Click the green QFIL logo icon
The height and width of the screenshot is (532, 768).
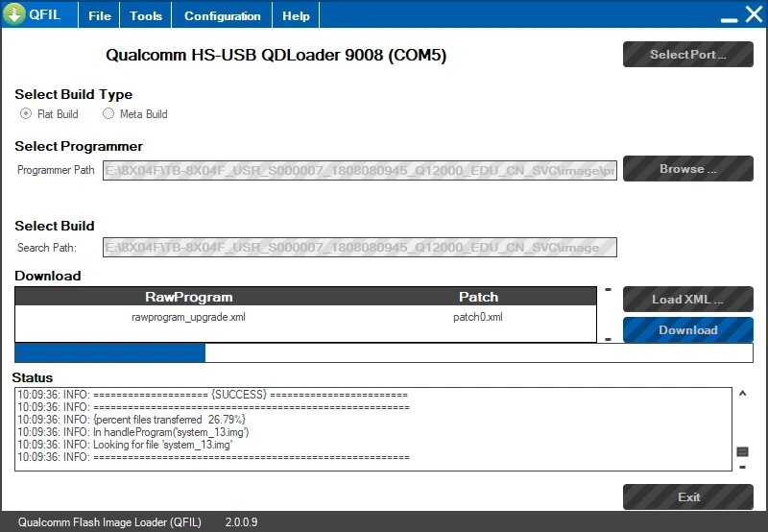[x=14, y=15]
